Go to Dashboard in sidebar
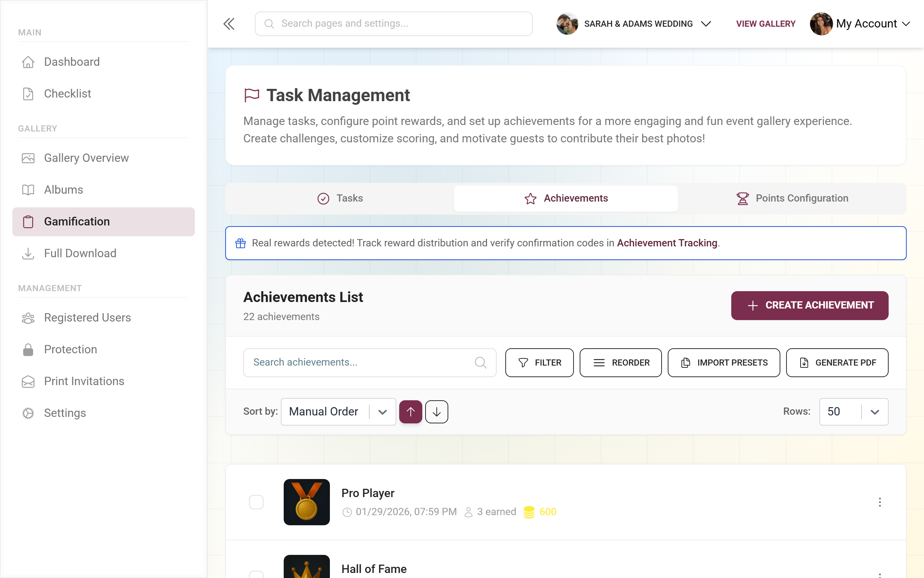The height and width of the screenshot is (578, 924). pyautogui.click(x=104, y=62)
